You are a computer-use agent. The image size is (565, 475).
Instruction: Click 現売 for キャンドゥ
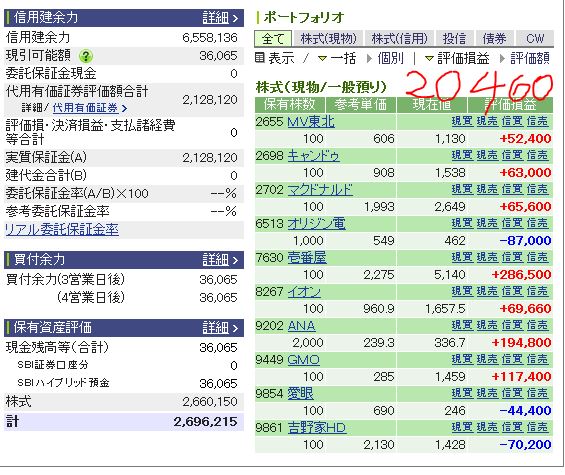coord(487,155)
